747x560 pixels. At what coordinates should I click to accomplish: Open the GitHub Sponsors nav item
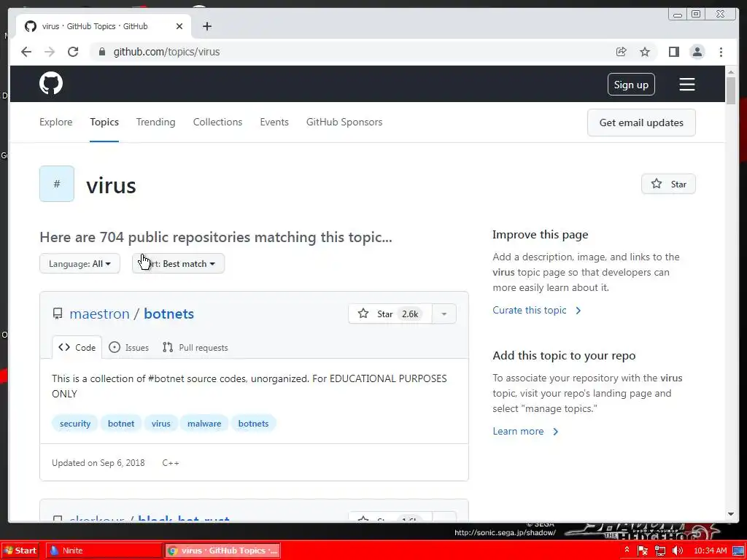(344, 122)
